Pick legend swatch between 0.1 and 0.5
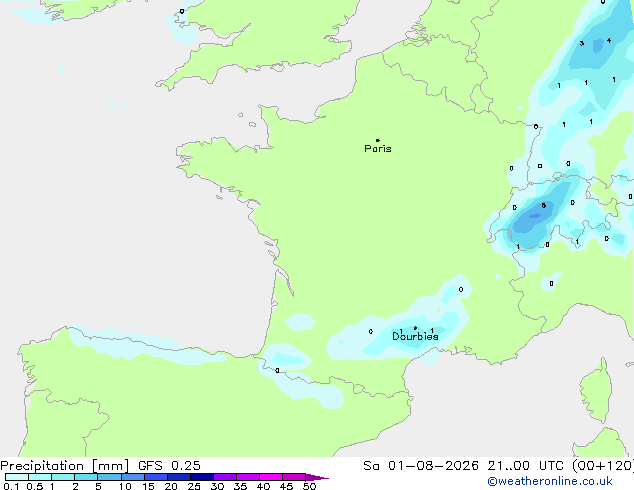The width and height of the screenshot is (634, 490). [x=17, y=477]
